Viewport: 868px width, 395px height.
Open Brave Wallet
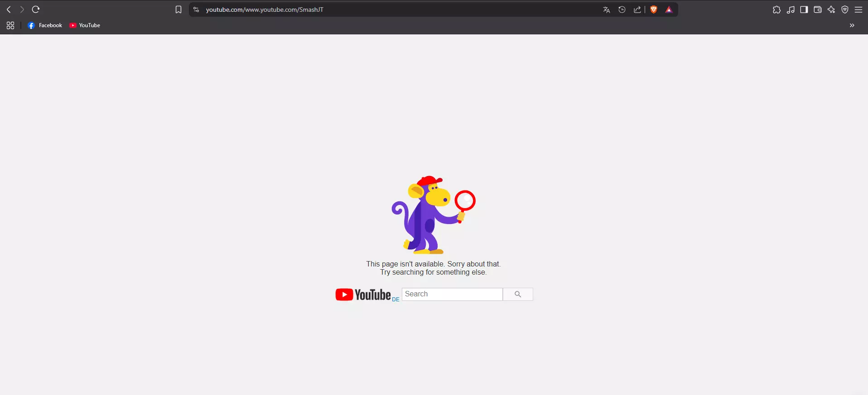[818, 10]
